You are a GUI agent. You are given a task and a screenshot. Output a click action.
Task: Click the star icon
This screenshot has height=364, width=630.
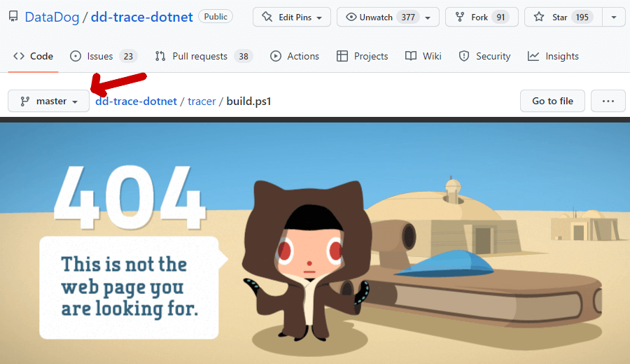[539, 17]
